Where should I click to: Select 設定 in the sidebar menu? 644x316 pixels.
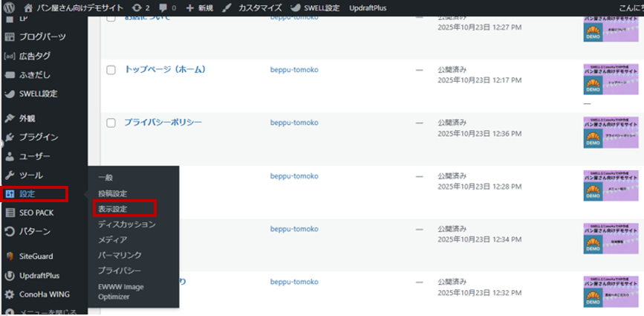click(x=35, y=194)
